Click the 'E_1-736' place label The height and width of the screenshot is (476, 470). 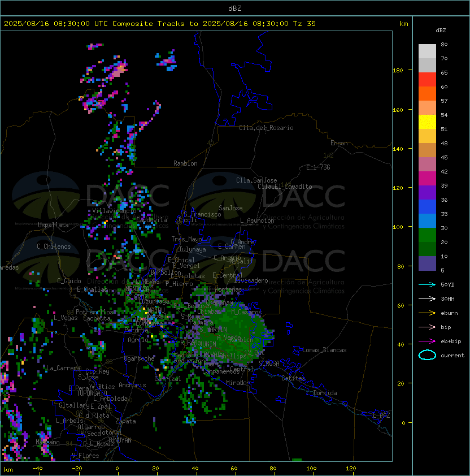coord(318,167)
